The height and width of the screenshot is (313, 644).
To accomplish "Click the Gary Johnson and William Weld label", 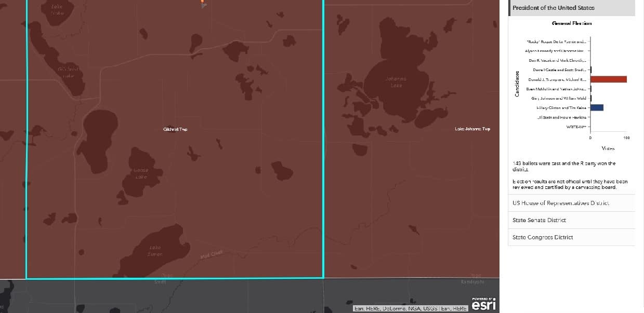I will (x=559, y=98).
